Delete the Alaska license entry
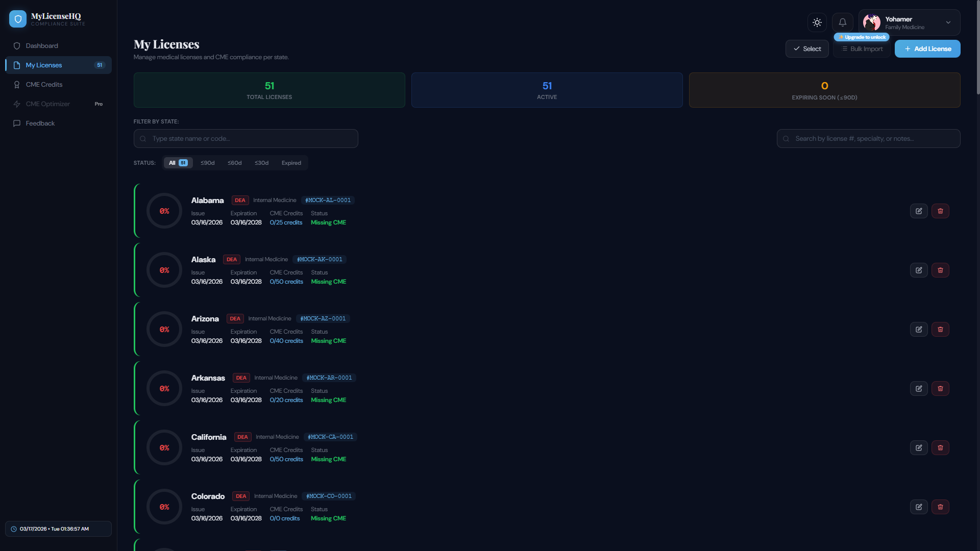Image resolution: width=980 pixels, height=551 pixels. point(940,270)
